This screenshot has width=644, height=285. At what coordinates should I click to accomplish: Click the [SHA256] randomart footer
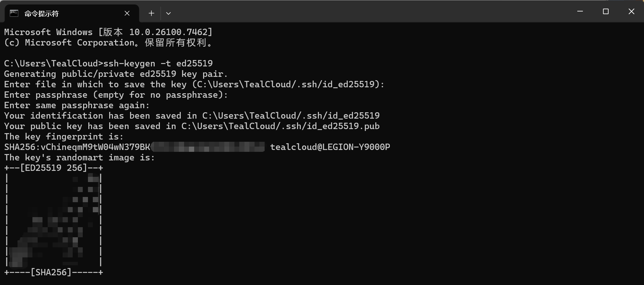pos(51,272)
